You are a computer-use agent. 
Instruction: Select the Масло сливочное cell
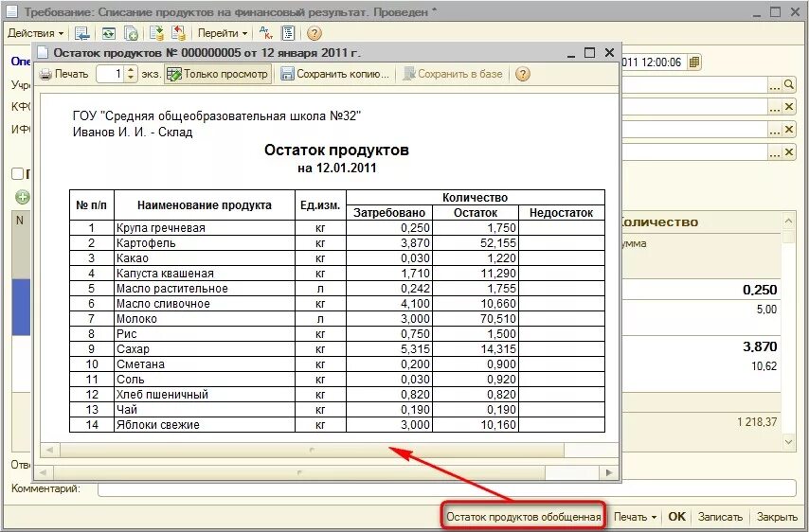click(x=205, y=304)
